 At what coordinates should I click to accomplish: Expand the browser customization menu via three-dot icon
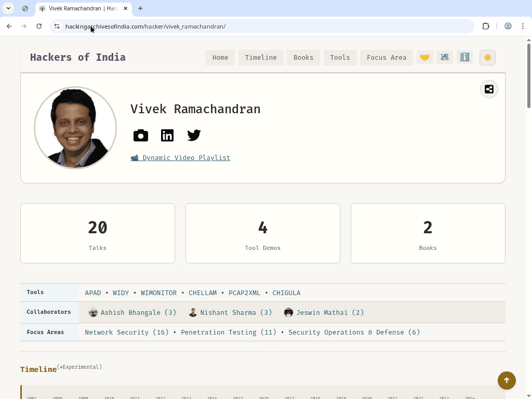[523, 26]
